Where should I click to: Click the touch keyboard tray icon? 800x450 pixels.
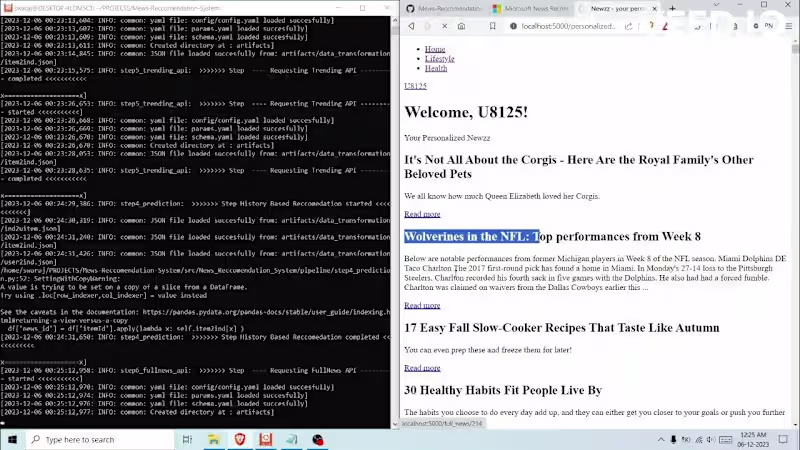[x=726, y=439]
